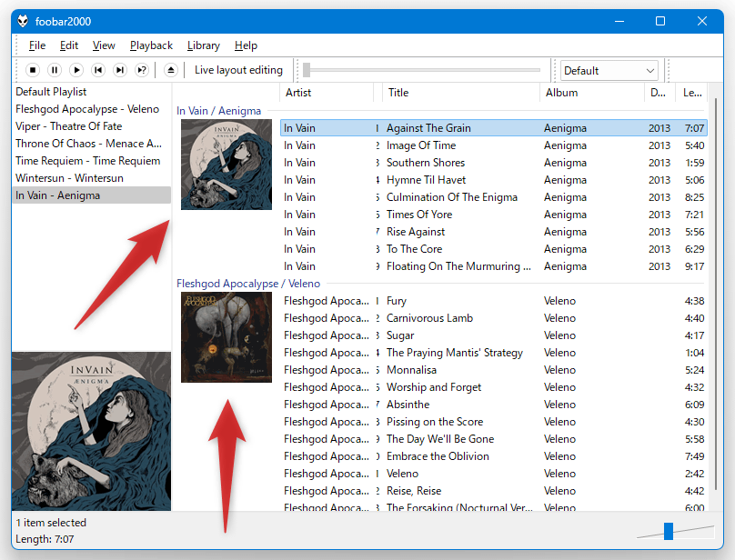735x560 pixels.
Task: Open the Edit menu
Action: click(69, 45)
